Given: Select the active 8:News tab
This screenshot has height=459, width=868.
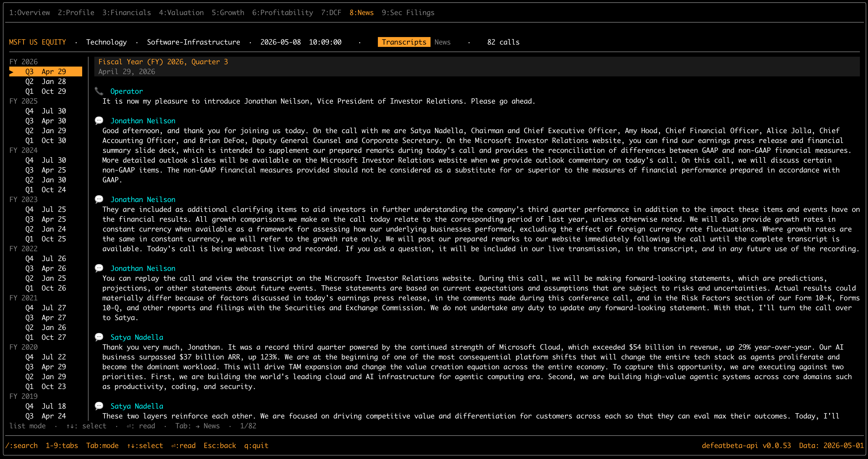Looking at the screenshot, I should click(361, 12).
